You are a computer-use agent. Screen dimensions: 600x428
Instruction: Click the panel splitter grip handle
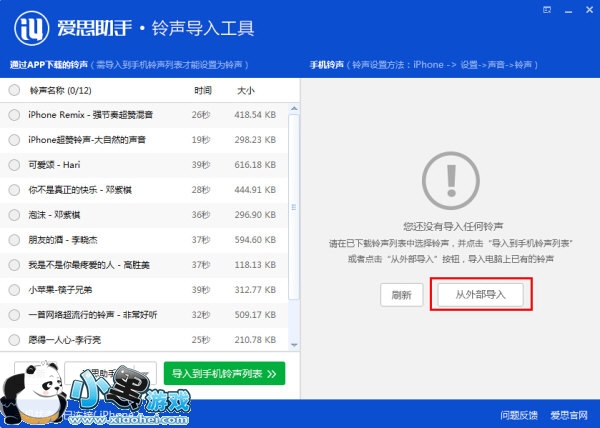pyautogui.click(x=294, y=207)
